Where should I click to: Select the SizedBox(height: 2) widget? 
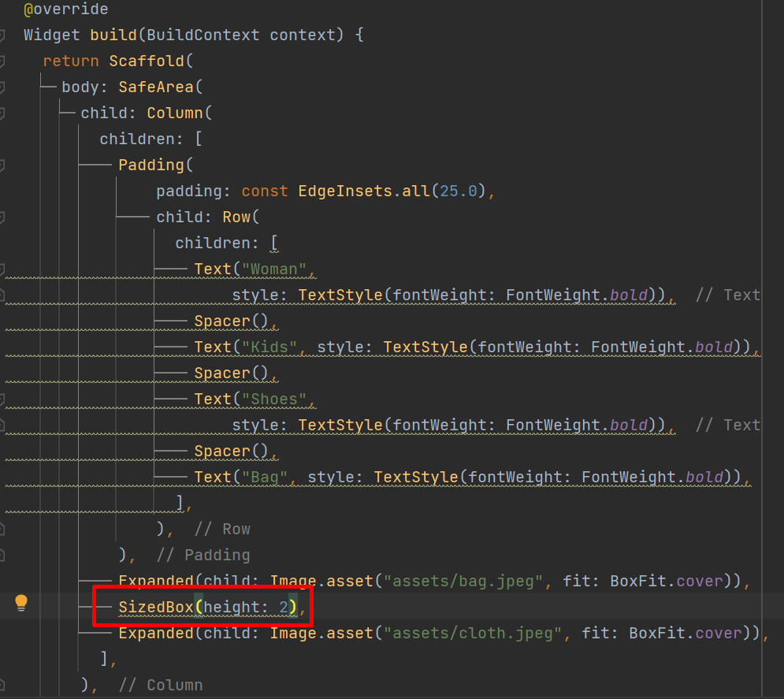(208, 607)
